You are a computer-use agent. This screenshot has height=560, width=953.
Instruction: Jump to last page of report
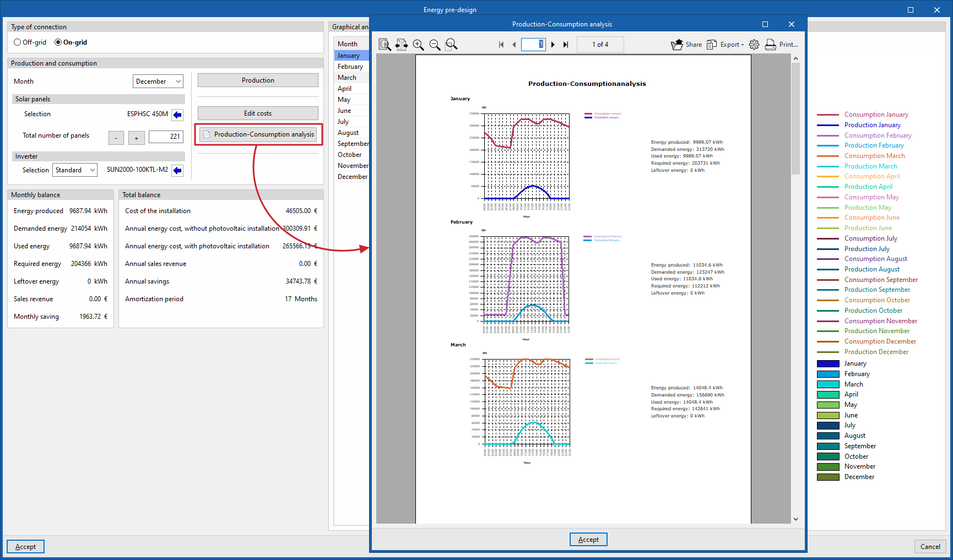coord(566,45)
